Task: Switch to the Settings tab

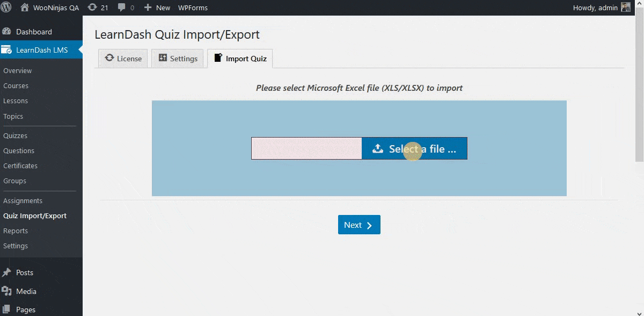Action: point(178,59)
